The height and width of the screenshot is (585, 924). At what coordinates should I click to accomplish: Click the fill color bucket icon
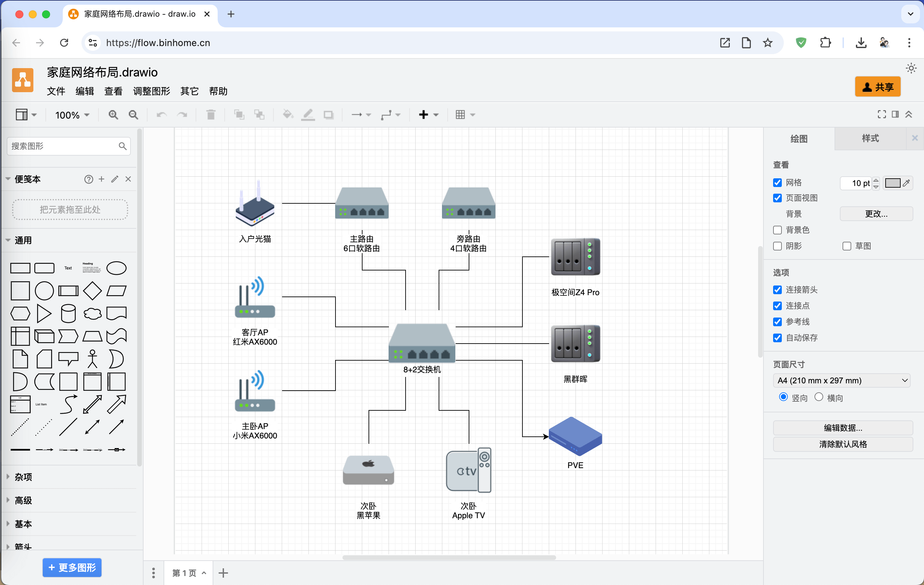(x=288, y=115)
